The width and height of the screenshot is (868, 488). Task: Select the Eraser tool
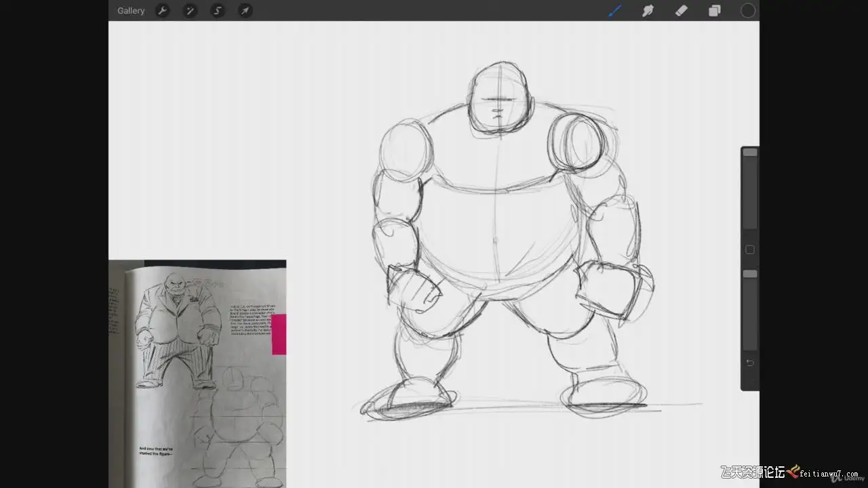[x=682, y=11]
